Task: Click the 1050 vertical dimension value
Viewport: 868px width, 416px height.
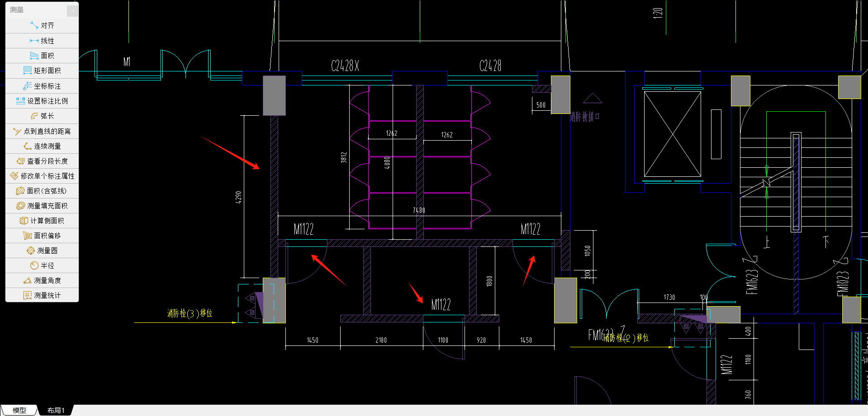Action: [587, 251]
